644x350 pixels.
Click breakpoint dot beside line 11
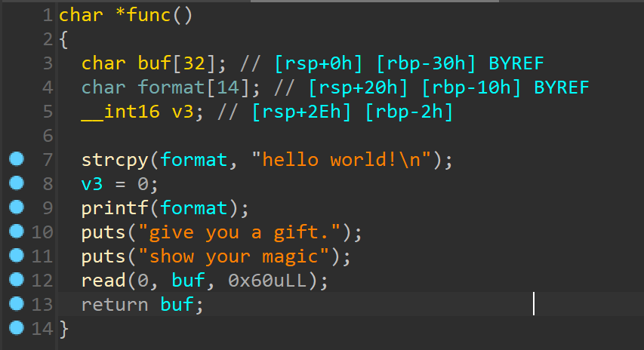coord(17,256)
